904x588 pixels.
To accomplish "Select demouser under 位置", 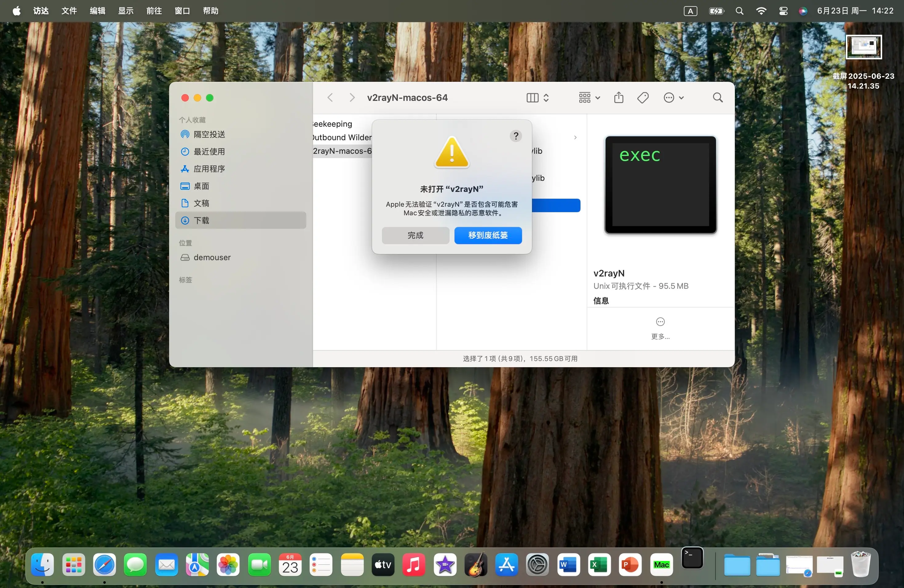I will [x=241, y=257].
